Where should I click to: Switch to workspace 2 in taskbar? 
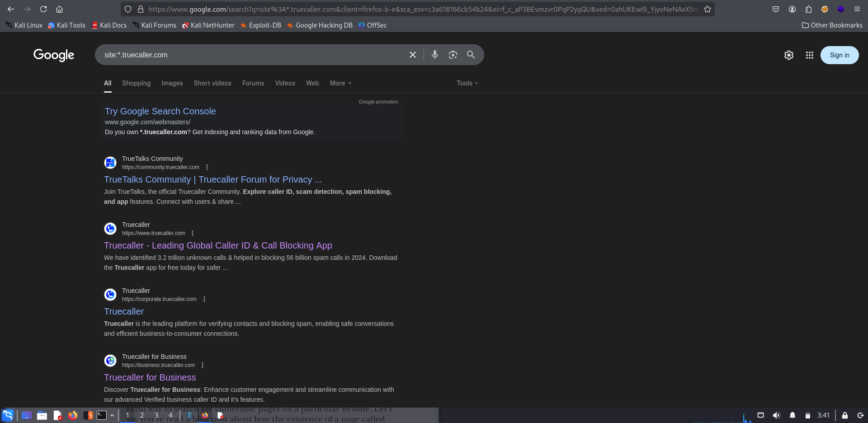tap(142, 415)
